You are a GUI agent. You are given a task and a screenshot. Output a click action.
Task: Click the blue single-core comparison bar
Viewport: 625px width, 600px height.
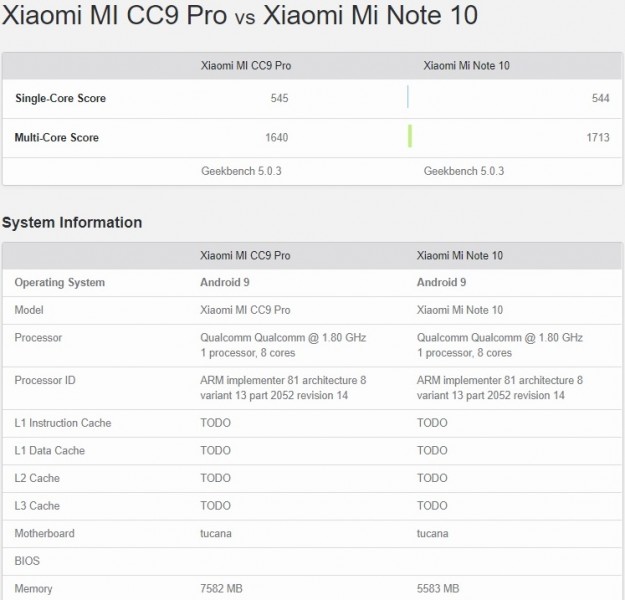408,97
